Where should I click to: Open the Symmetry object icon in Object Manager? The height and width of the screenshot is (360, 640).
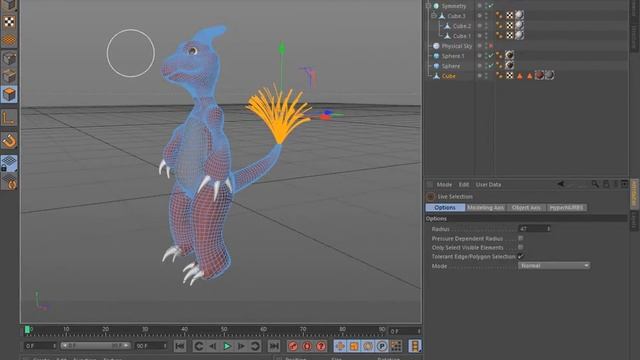(x=436, y=6)
